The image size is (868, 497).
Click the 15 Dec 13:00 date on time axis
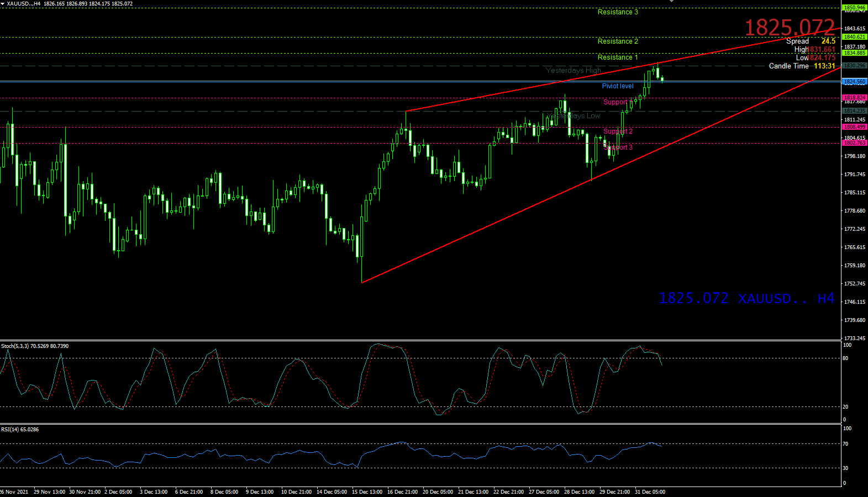367,492
